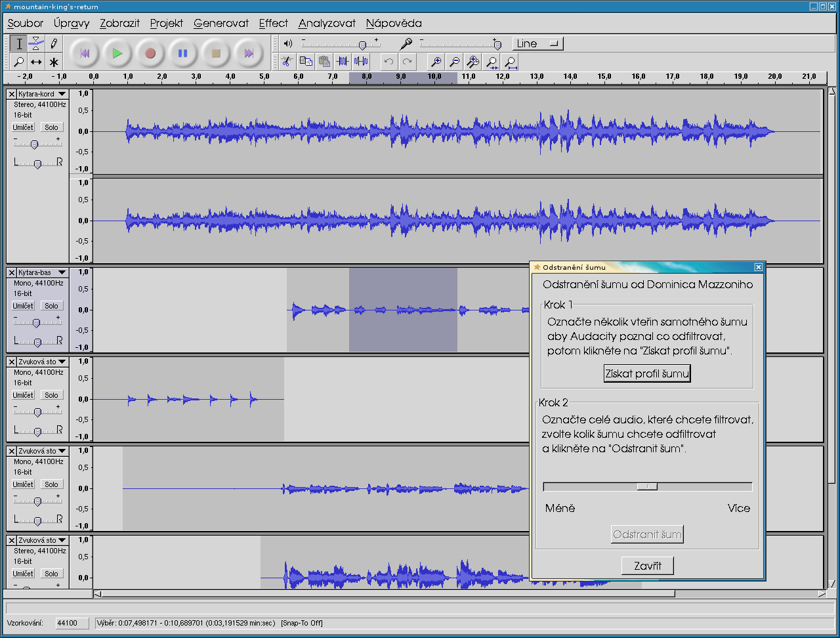This screenshot has height=638, width=840.
Task: Click the Silence selection icon
Action: point(361,62)
